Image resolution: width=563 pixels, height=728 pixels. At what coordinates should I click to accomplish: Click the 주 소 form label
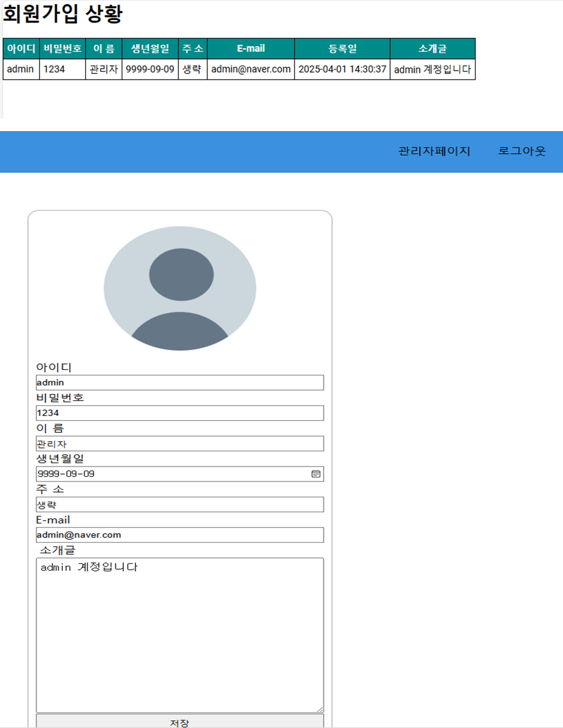(x=50, y=489)
